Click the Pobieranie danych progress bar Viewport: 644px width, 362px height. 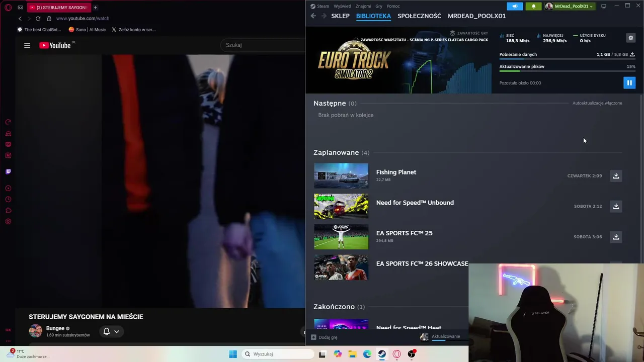(567, 59)
